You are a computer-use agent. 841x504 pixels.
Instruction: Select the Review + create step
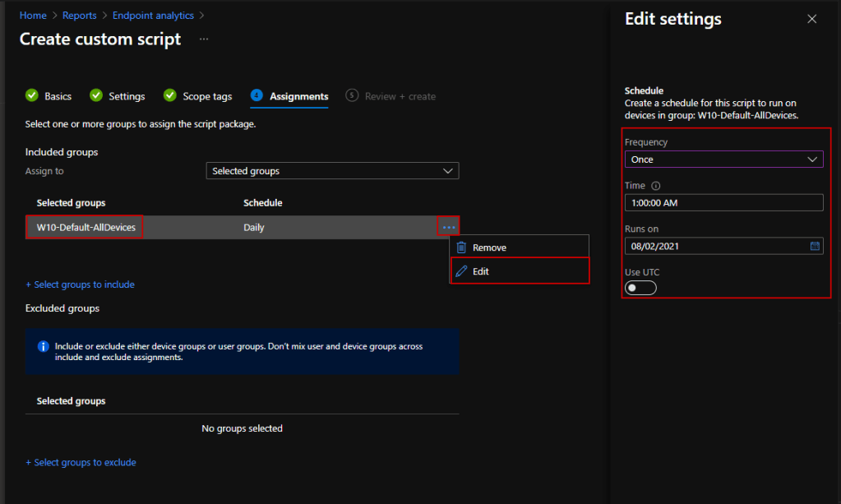point(391,96)
